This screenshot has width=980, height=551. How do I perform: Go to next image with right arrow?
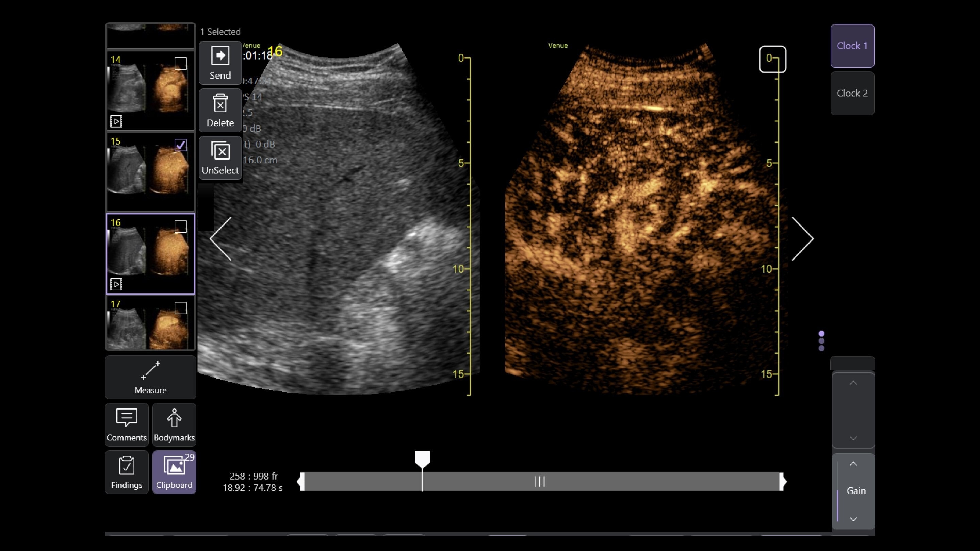[802, 239]
